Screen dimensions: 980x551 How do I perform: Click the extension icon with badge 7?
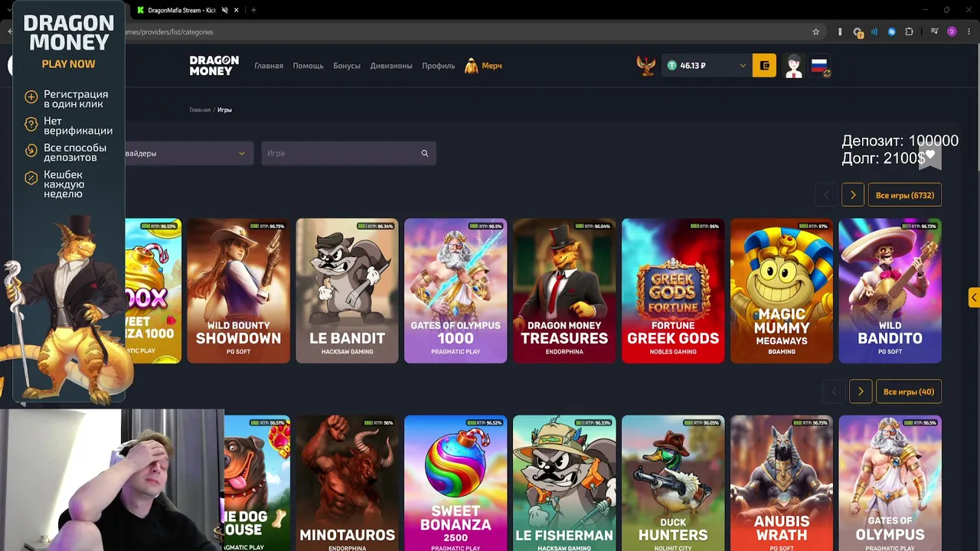858,32
